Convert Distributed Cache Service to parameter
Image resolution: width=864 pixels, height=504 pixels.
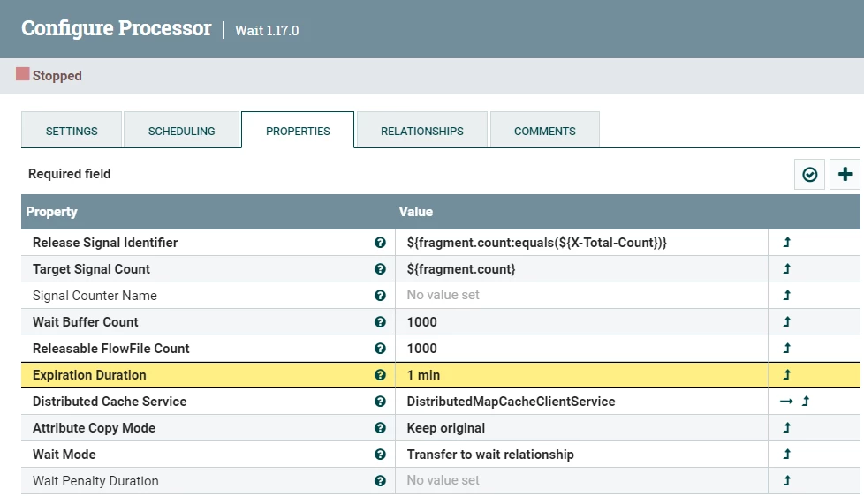point(806,401)
